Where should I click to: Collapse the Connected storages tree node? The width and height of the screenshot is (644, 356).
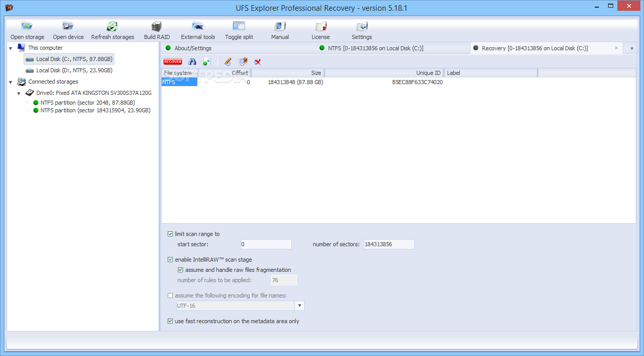tap(11, 82)
